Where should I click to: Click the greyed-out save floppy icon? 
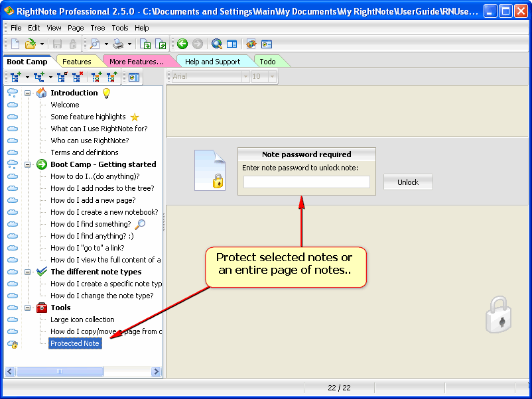tap(57, 44)
